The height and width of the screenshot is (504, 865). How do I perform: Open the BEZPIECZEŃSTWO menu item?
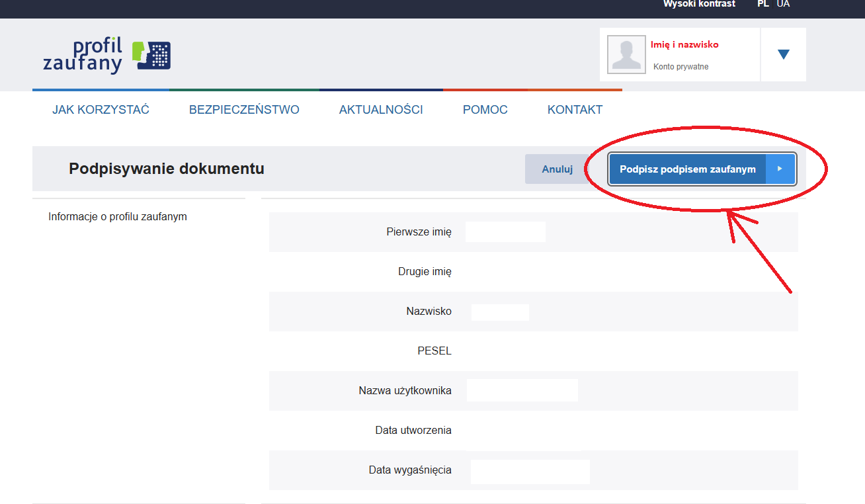tap(244, 110)
